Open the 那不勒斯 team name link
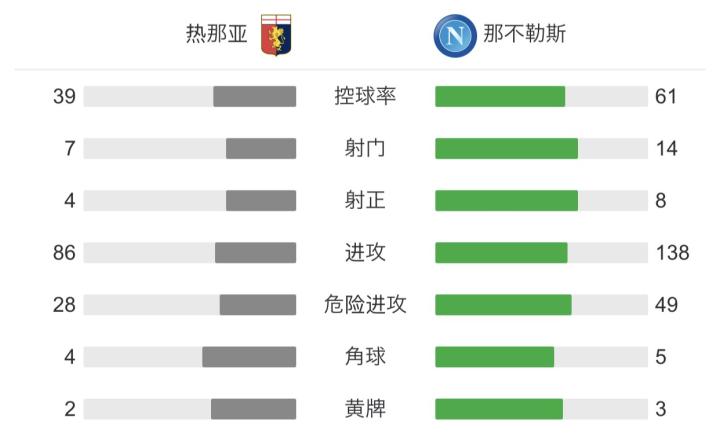Image resolution: width=720 pixels, height=433 pixels. click(524, 35)
